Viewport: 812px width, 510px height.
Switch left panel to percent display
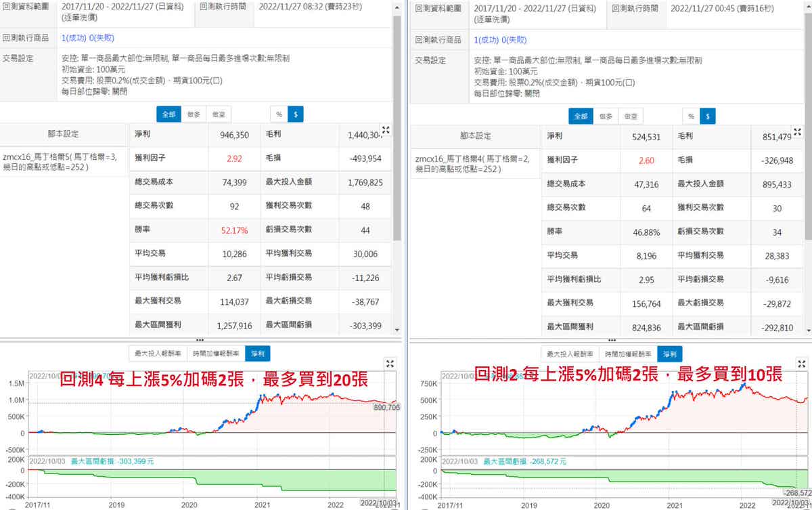tap(278, 114)
